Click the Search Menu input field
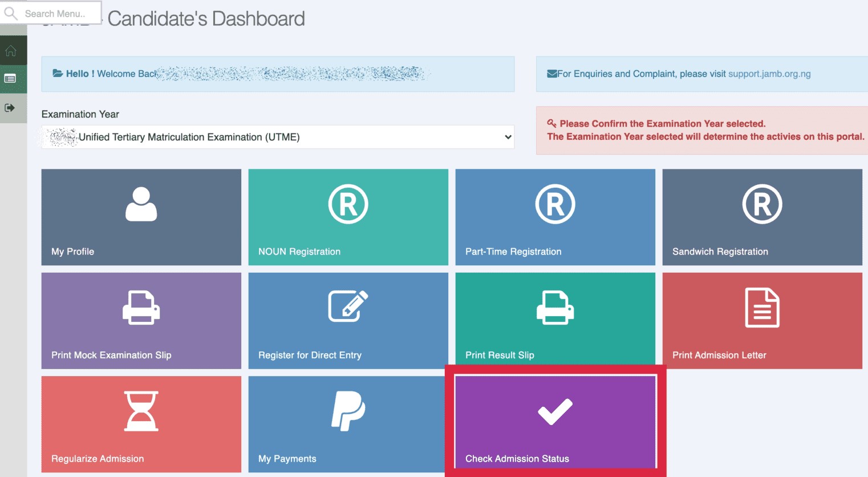This screenshot has height=477, width=868. pyautogui.click(x=55, y=13)
